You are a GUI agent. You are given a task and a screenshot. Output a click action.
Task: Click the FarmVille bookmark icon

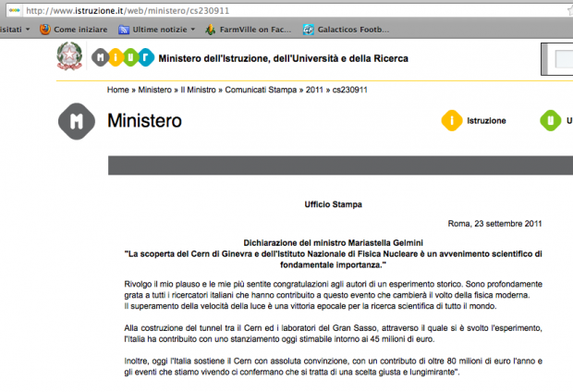(x=211, y=30)
